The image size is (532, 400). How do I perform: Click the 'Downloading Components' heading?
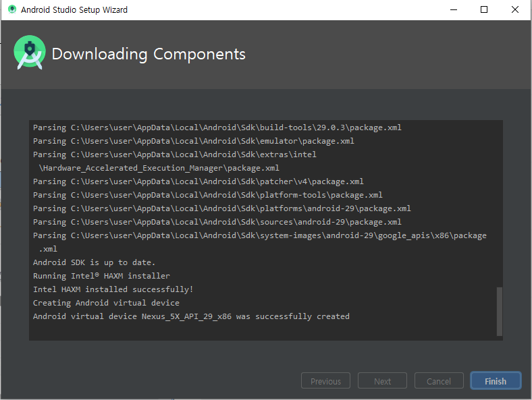point(149,54)
